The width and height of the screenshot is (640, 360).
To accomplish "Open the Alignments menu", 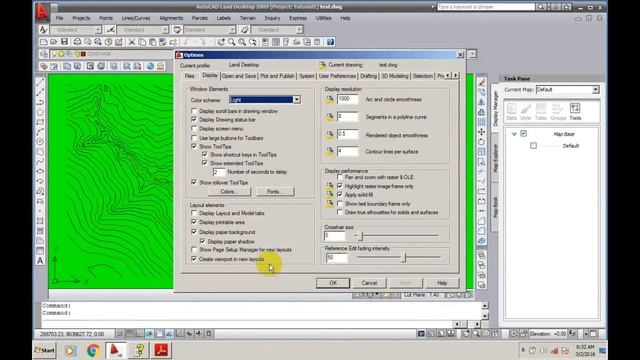I will tap(171, 18).
